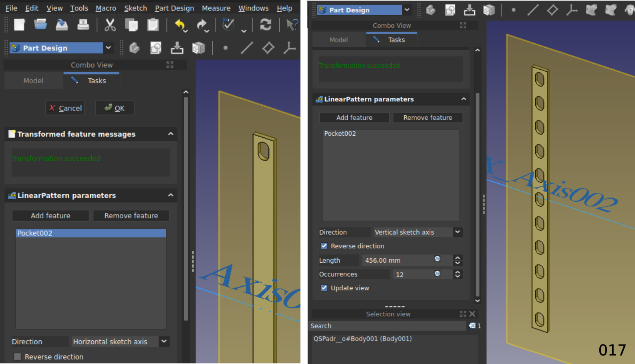
Task: Click the Copy icon in the toolbar
Action: point(131,25)
